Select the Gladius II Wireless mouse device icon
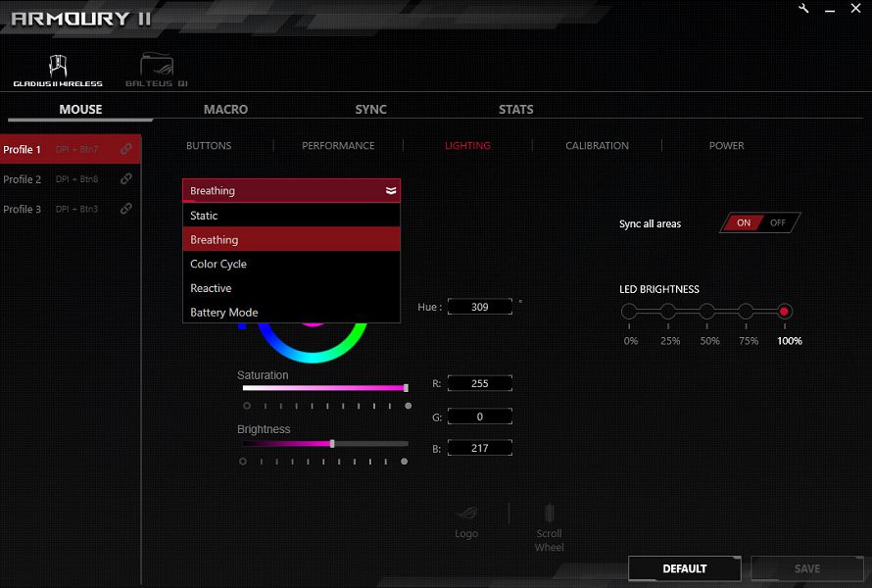The width and height of the screenshot is (872, 588). point(57,67)
